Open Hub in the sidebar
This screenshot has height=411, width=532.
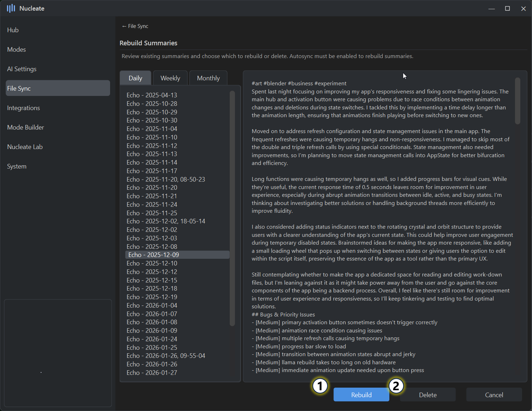pyautogui.click(x=13, y=30)
